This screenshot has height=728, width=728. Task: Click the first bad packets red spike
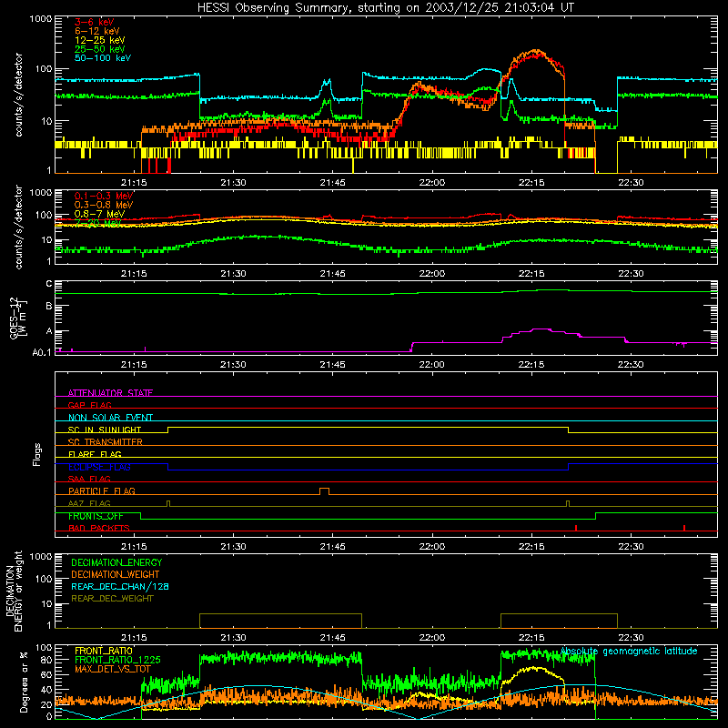click(x=576, y=528)
